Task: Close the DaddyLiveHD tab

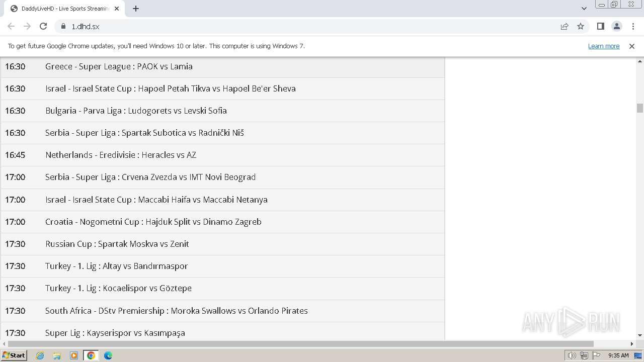Action: click(x=117, y=9)
